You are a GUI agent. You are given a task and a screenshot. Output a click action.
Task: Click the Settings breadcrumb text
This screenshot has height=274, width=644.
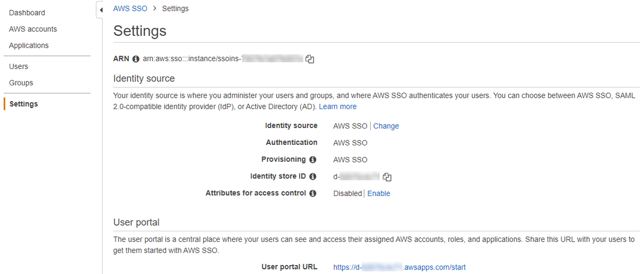point(176,8)
